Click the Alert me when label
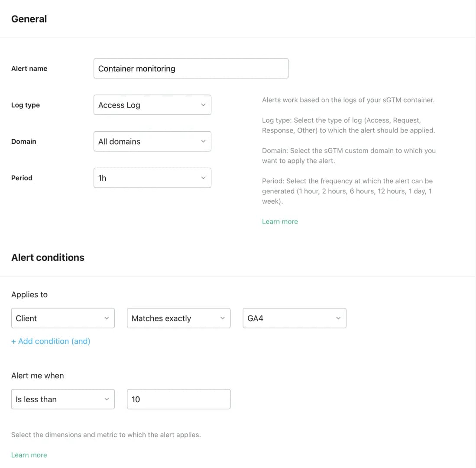The width and height of the screenshot is (476, 468). coord(38,376)
